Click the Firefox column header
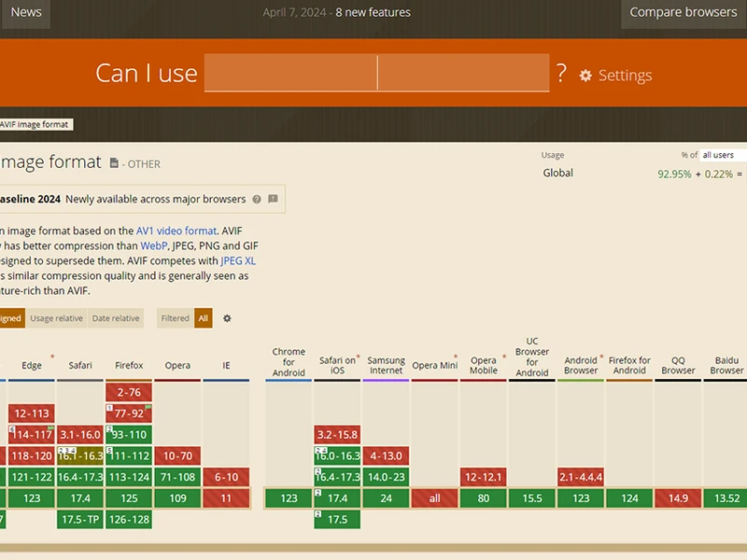The height and width of the screenshot is (560, 747). 129,365
